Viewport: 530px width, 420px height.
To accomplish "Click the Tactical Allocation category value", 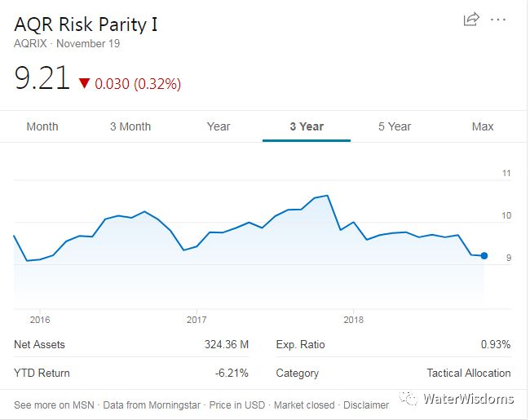I will [x=469, y=373].
